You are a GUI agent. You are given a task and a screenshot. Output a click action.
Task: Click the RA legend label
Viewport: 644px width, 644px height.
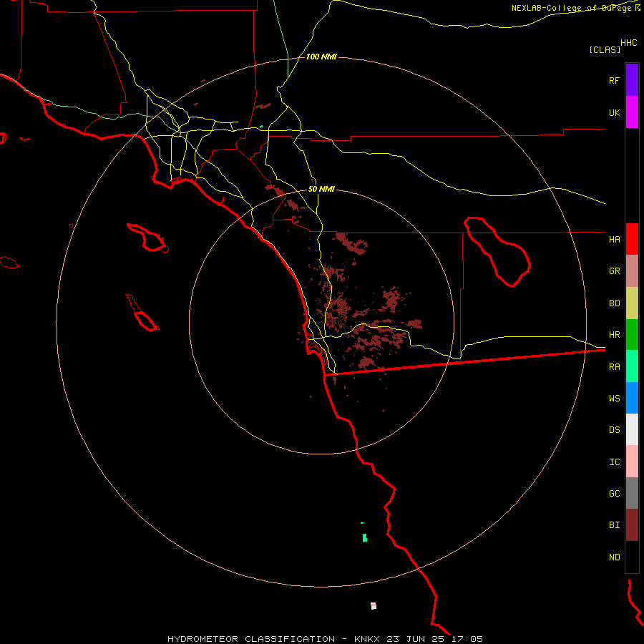[x=614, y=367]
